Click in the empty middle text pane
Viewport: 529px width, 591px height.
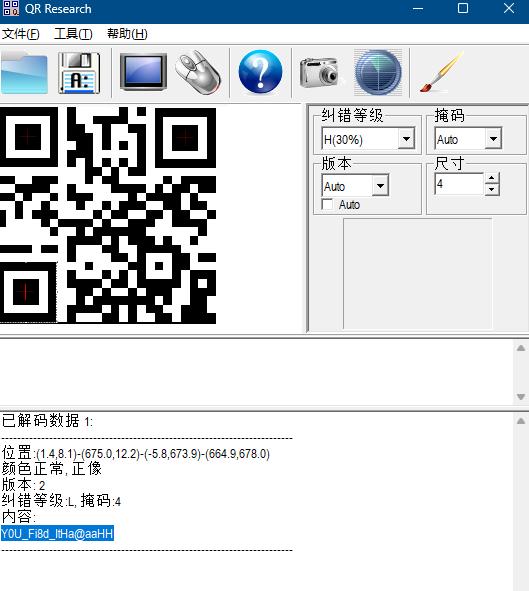pos(256,372)
